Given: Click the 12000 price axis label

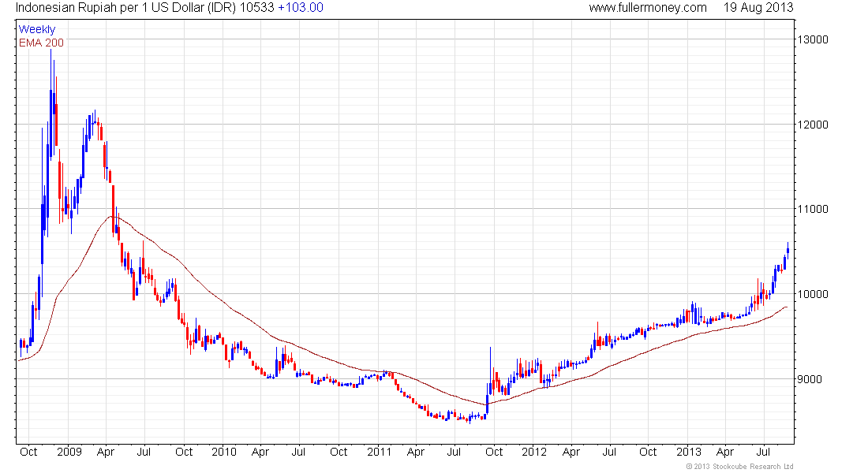Looking at the screenshot, I should point(813,125).
